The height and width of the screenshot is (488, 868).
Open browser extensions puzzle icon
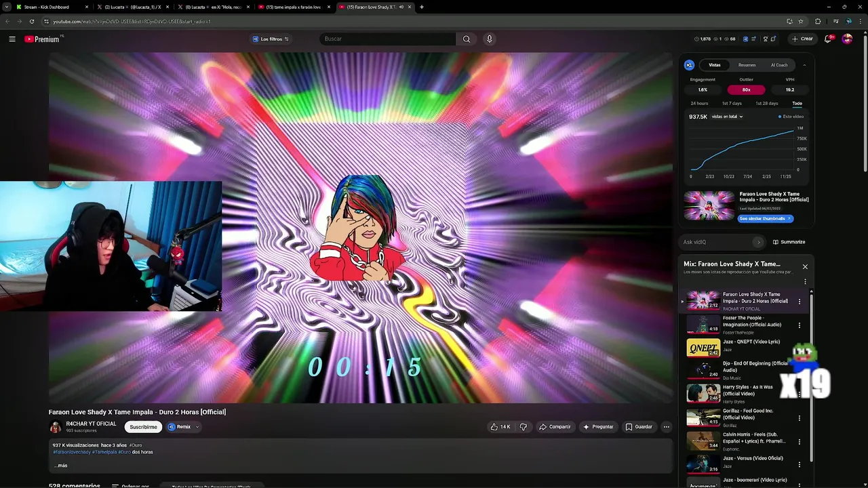click(x=818, y=21)
